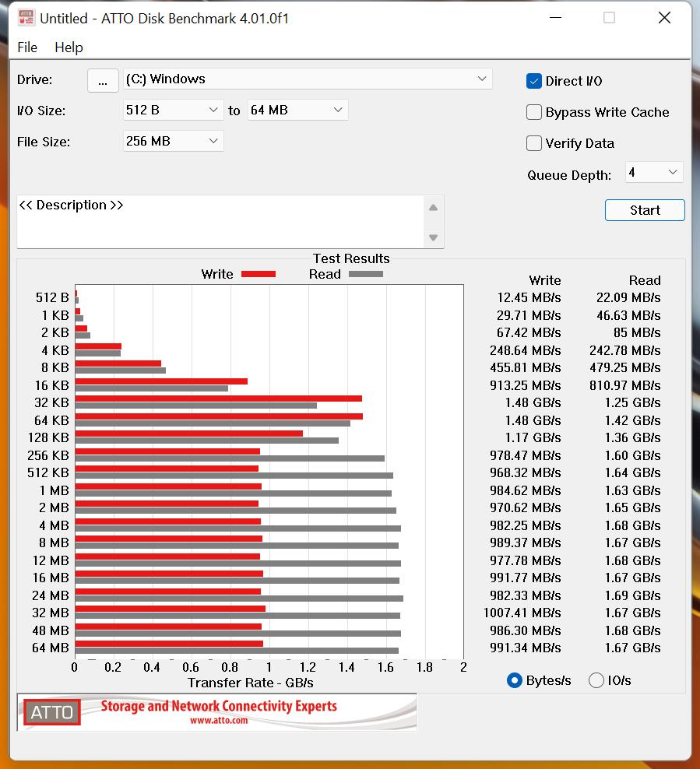Click write value 913.25 MB/s
700x769 pixels.
526,385
